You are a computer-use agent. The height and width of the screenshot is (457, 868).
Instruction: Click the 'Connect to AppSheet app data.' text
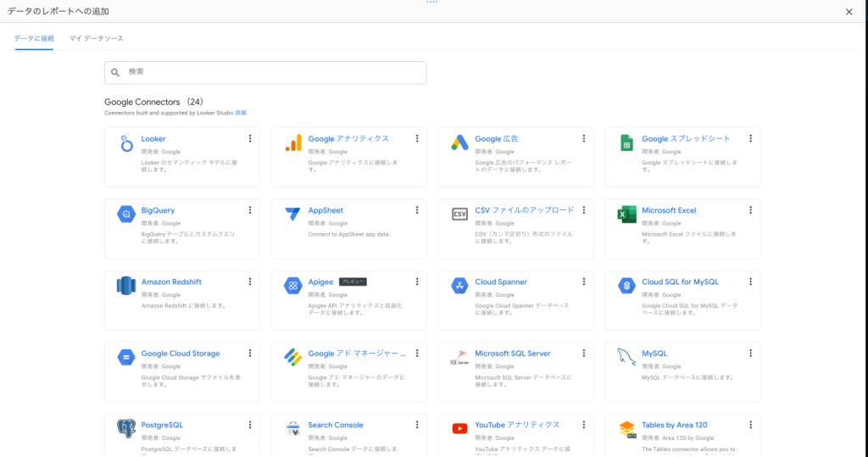click(348, 234)
